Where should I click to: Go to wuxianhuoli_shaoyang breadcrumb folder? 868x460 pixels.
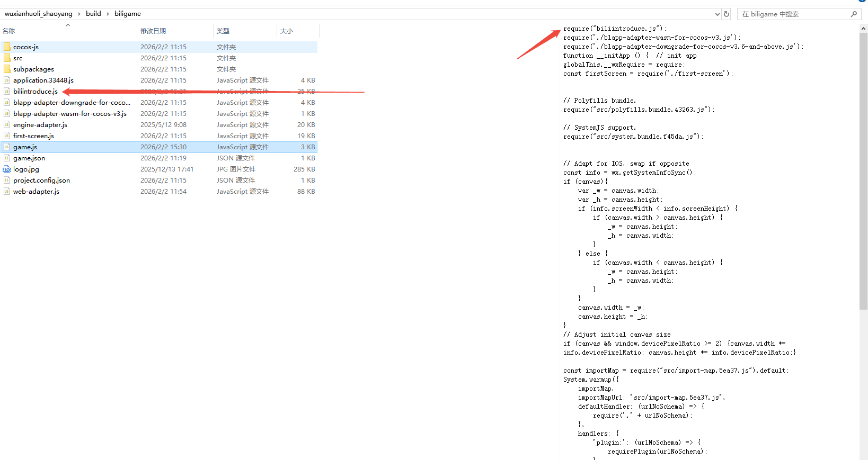tap(39, 14)
